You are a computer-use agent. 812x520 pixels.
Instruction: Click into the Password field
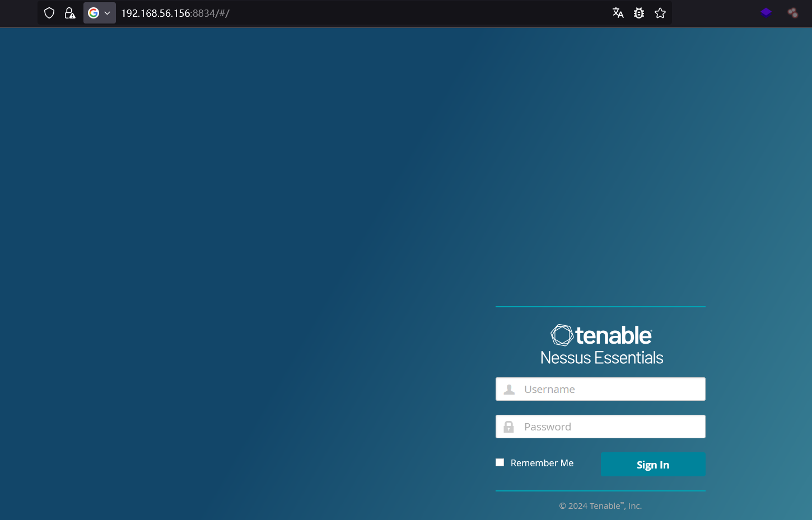click(x=610, y=427)
